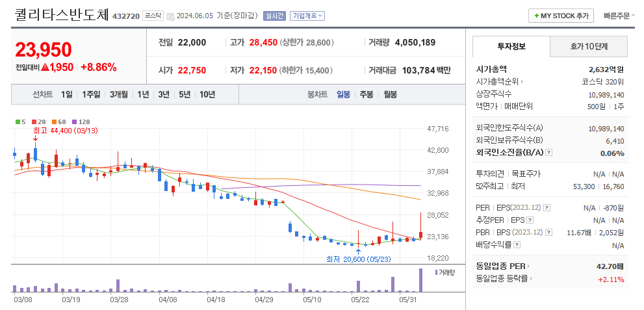The image size is (644, 310).
Task: Click the 전일 value 22,000
Action: (192, 42)
